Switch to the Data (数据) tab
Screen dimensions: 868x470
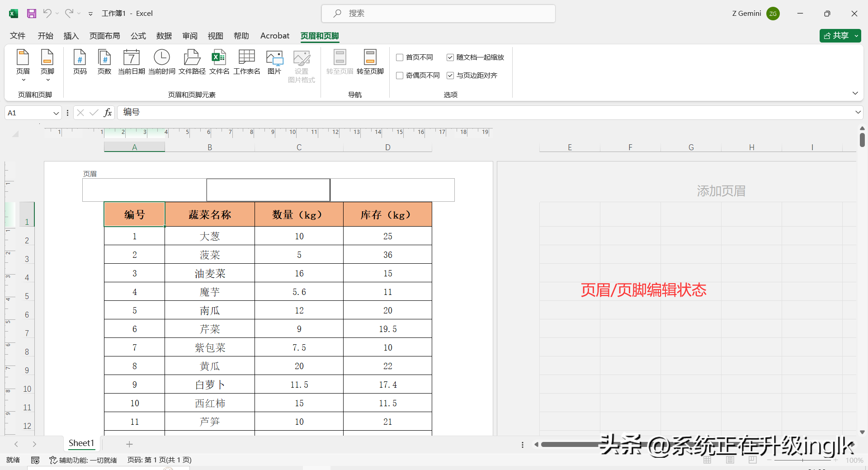pyautogui.click(x=164, y=36)
